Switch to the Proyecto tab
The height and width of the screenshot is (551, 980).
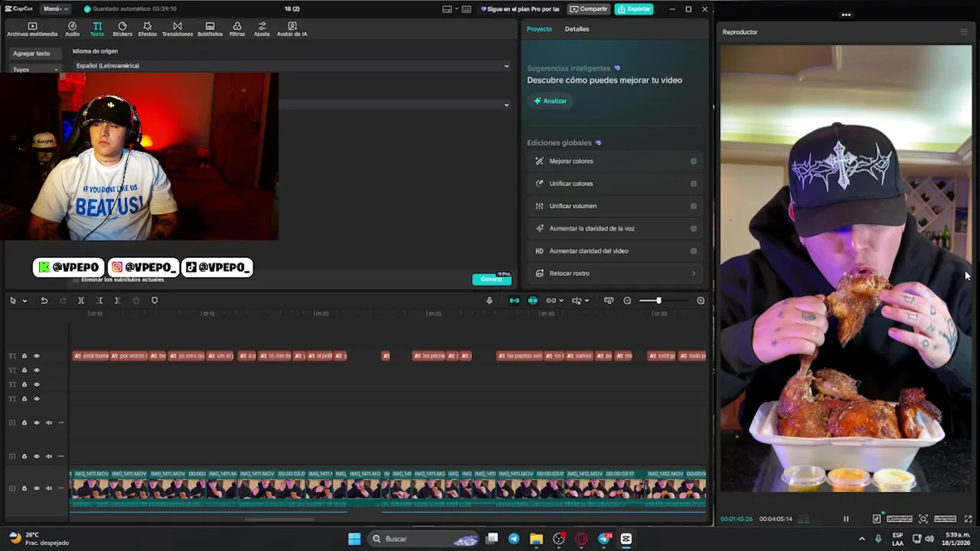(539, 29)
